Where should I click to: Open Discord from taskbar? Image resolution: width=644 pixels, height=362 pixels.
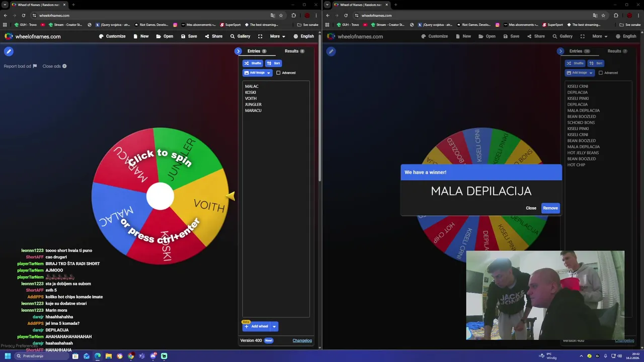tap(153, 356)
